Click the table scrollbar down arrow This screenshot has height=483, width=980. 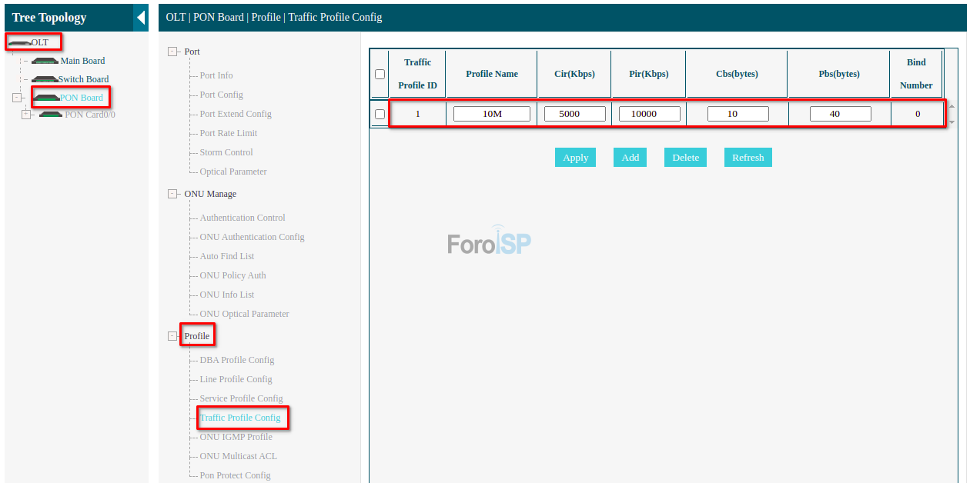point(952,122)
